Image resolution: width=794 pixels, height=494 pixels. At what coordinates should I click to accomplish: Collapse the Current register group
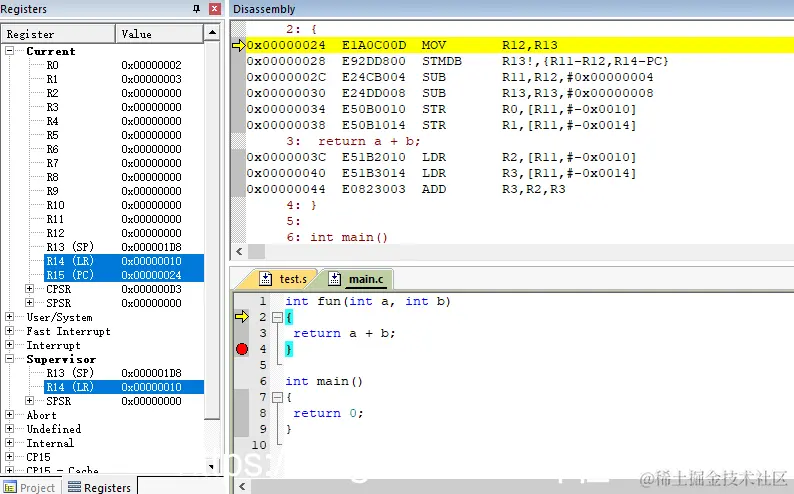tap(10, 51)
